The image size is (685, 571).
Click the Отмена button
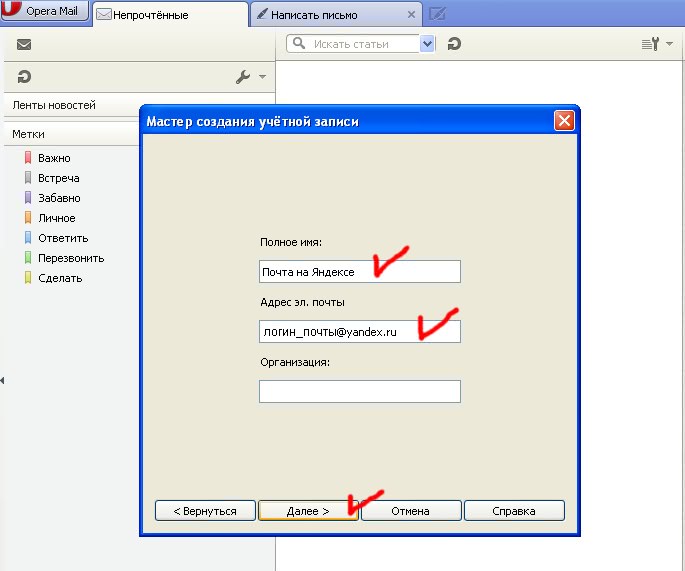click(x=411, y=511)
